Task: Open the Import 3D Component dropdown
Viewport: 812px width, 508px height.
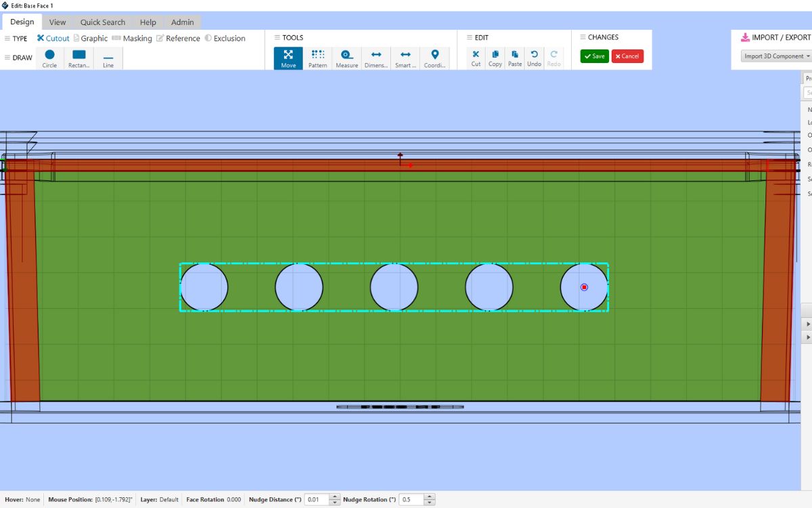Action: click(776, 56)
